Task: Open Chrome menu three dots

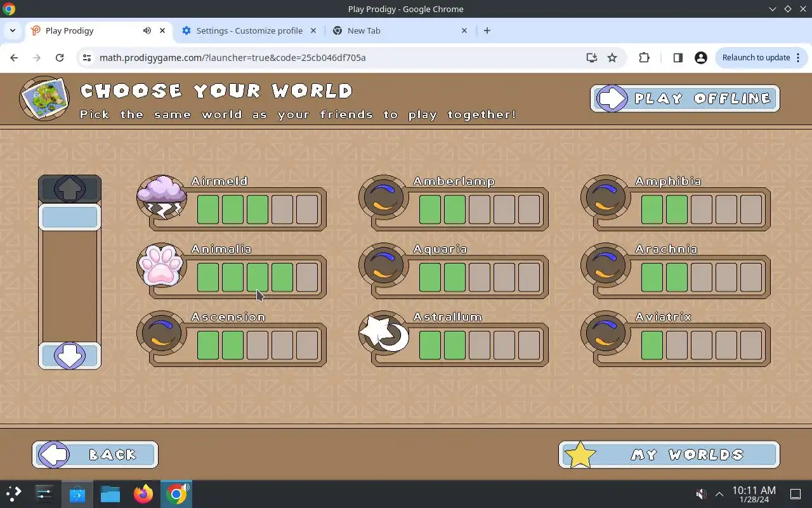Action: click(x=797, y=57)
